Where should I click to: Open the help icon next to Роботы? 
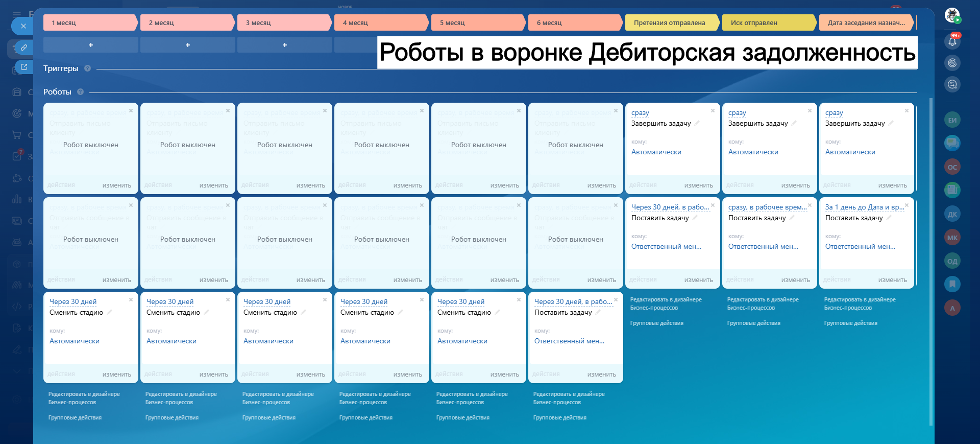click(80, 92)
